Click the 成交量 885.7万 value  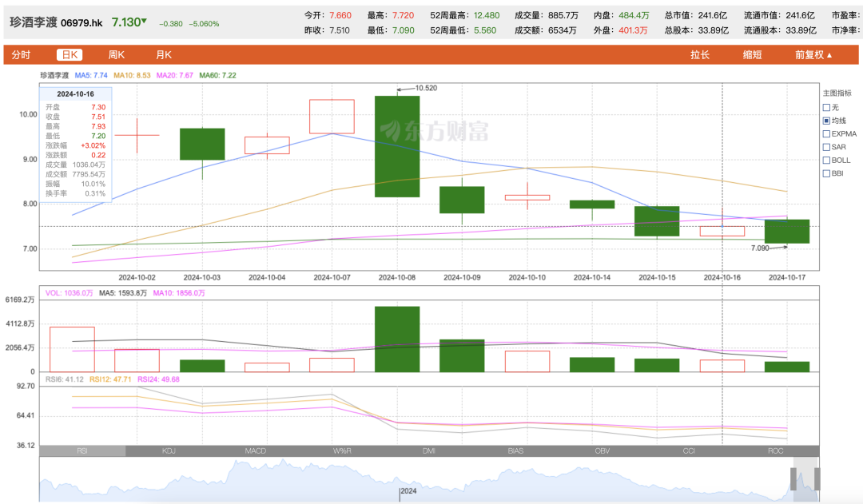563,15
